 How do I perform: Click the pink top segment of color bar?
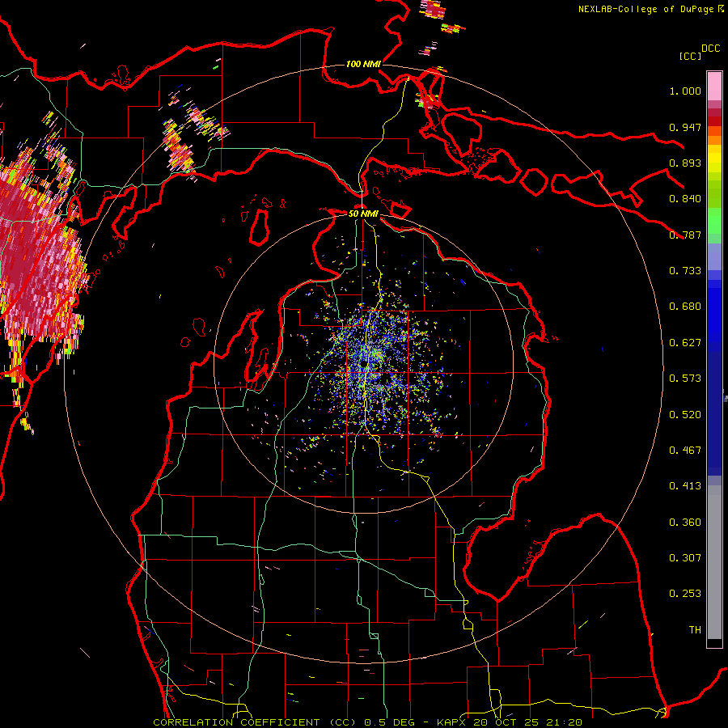click(714, 86)
